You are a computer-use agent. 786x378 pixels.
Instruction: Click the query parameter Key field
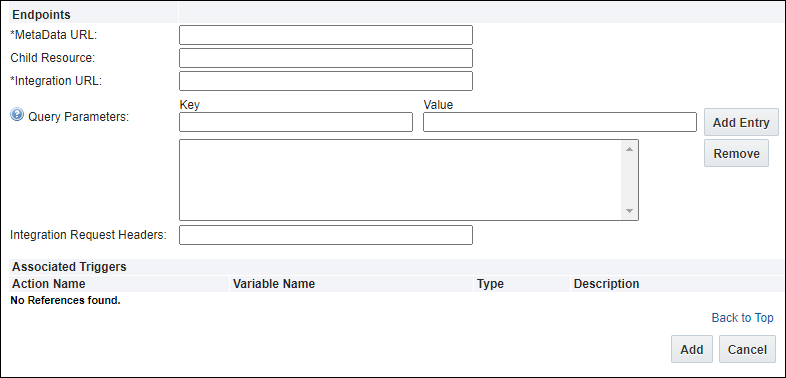pos(296,122)
